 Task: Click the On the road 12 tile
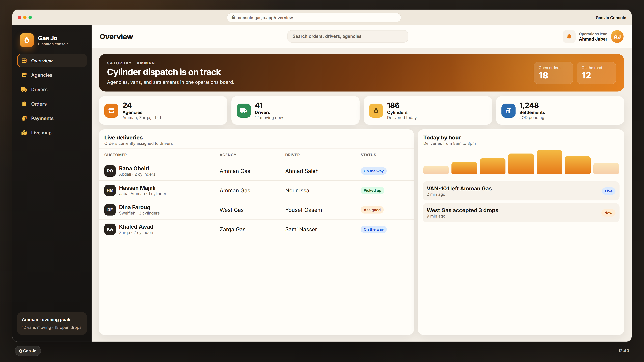pyautogui.click(x=596, y=73)
